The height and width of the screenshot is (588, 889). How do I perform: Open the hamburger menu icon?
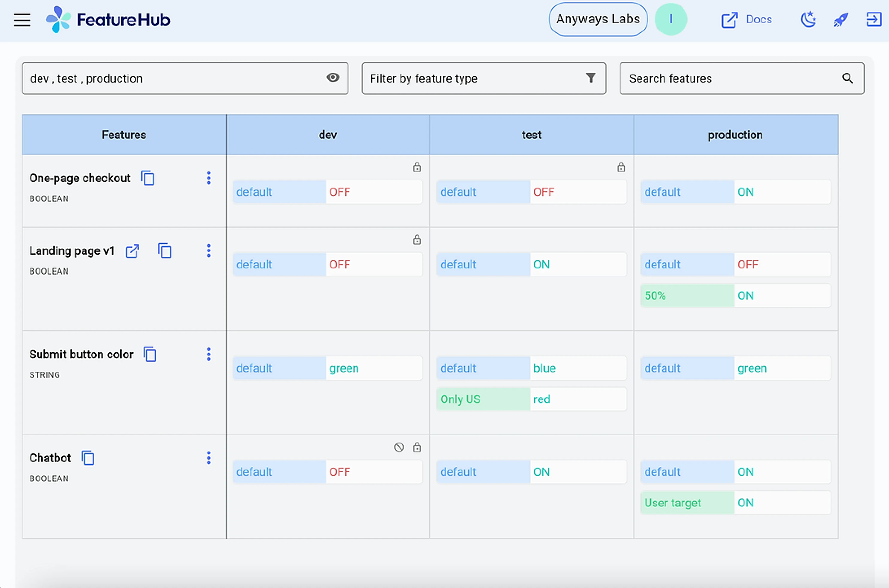(22, 20)
